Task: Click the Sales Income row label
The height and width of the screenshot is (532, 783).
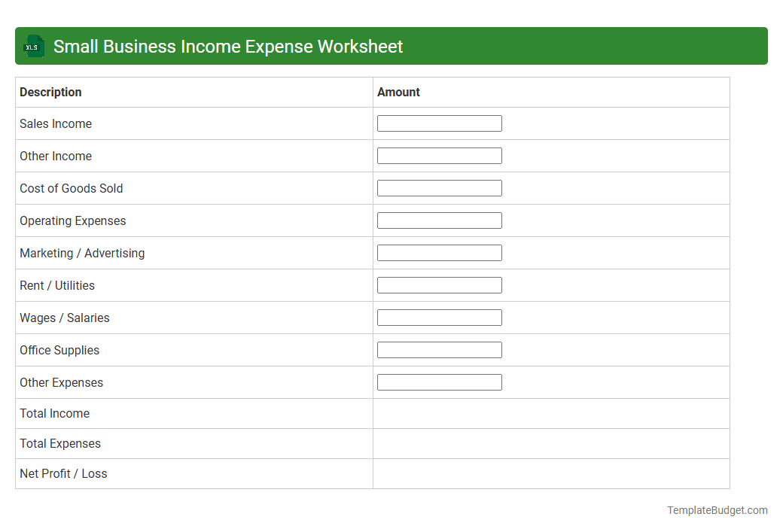Action: click(x=55, y=123)
